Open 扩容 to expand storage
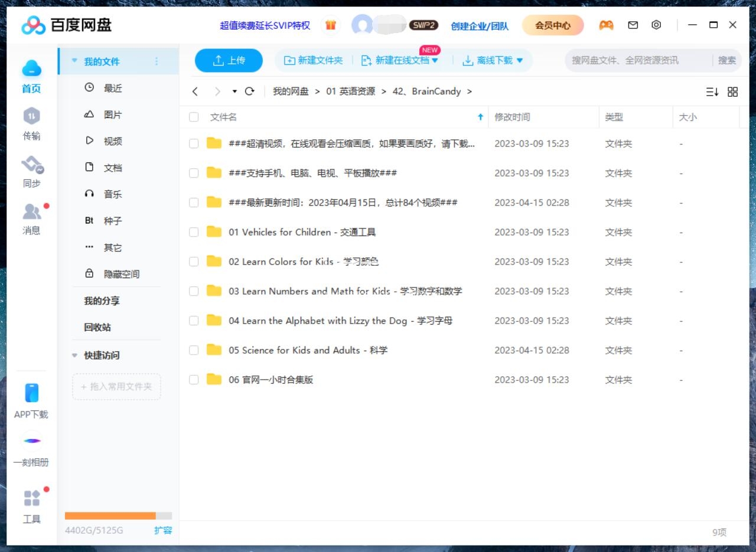 pos(164,530)
